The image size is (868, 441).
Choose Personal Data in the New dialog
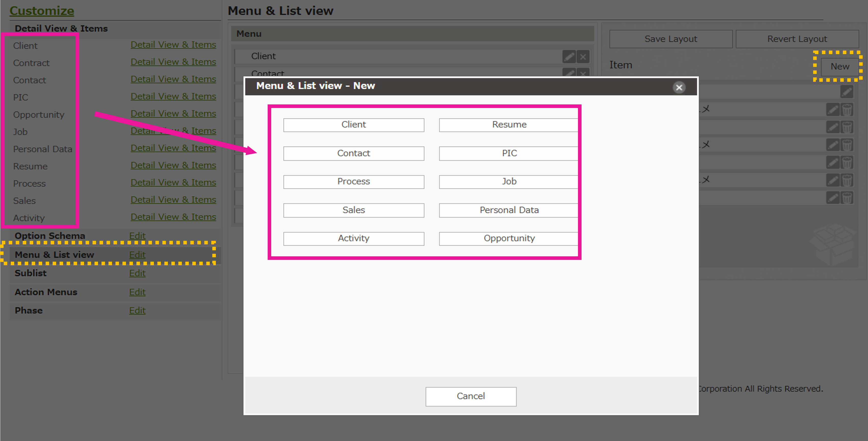(509, 210)
